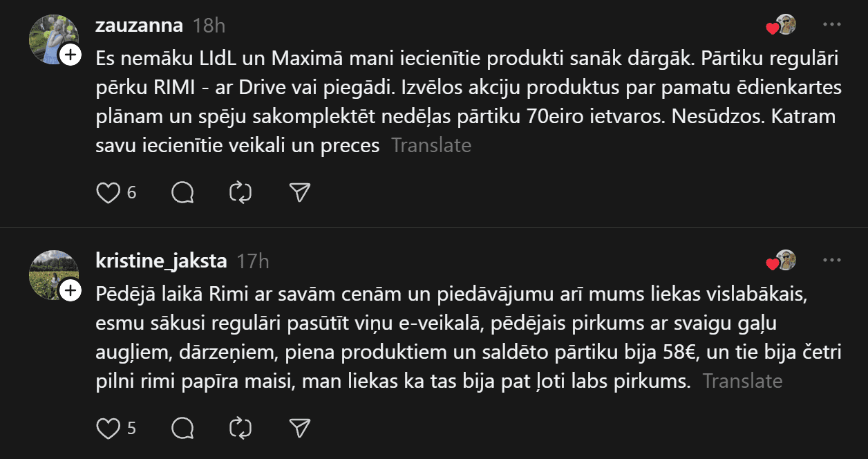The height and width of the screenshot is (459, 868).
Task: Translate zauzanna's post
Action: click(431, 145)
